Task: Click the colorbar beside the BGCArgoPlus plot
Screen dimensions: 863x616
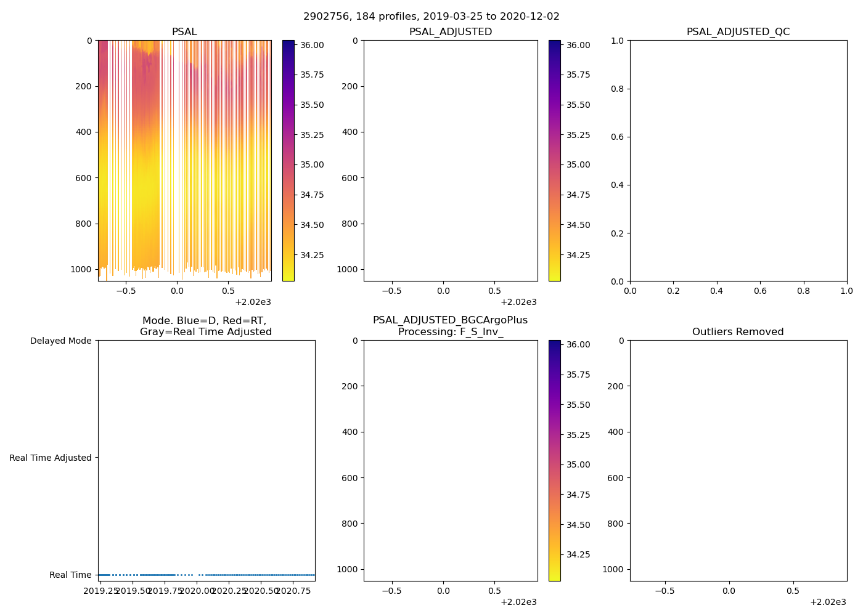Action: click(x=554, y=460)
